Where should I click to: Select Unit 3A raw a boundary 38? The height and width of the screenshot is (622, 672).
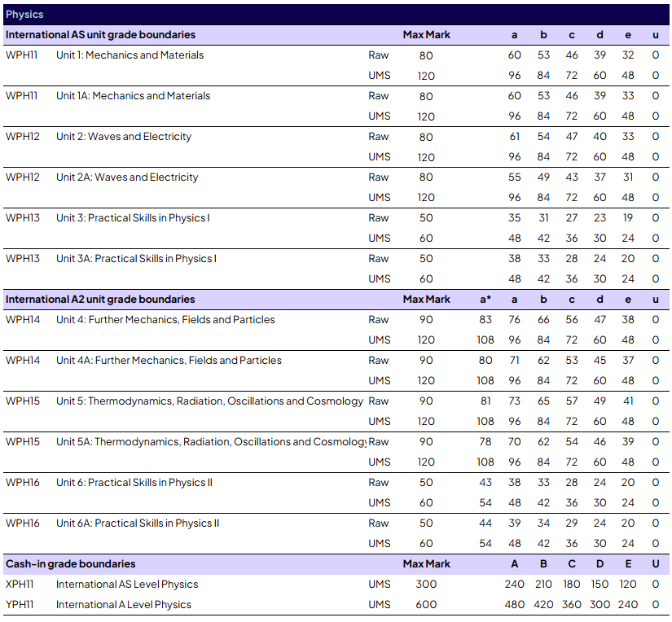[x=514, y=259]
